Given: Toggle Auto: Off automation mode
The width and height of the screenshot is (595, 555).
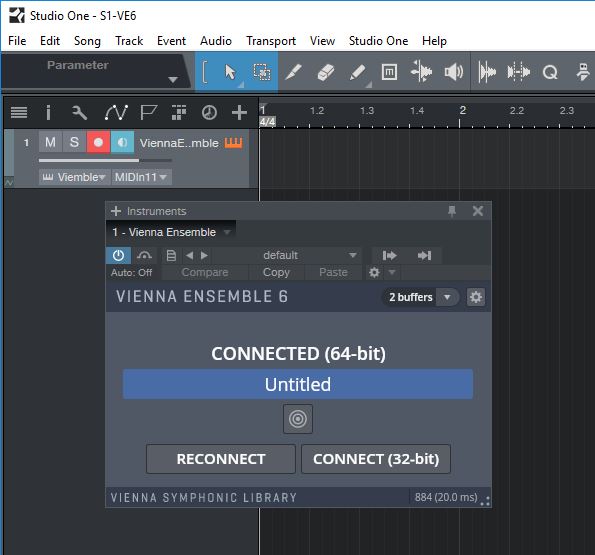Looking at the screenshot, I should click(x=131, y=272).
